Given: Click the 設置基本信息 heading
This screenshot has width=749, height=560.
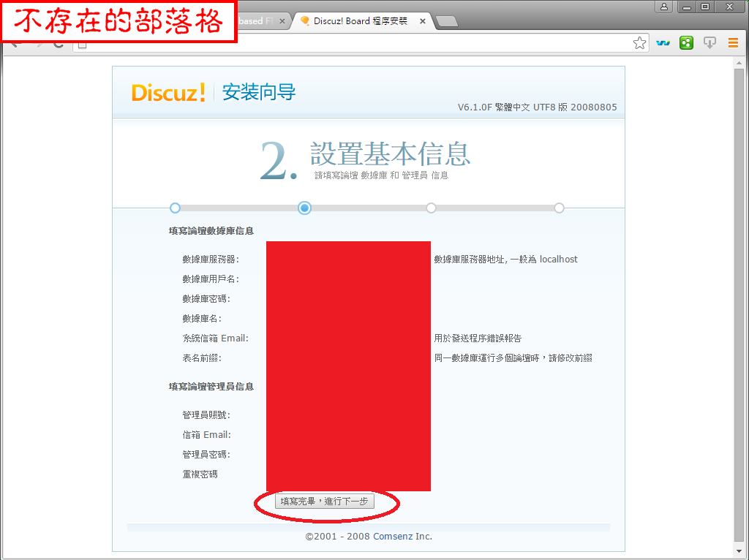Looking at the screenshot, I should (x=391, y=154).
